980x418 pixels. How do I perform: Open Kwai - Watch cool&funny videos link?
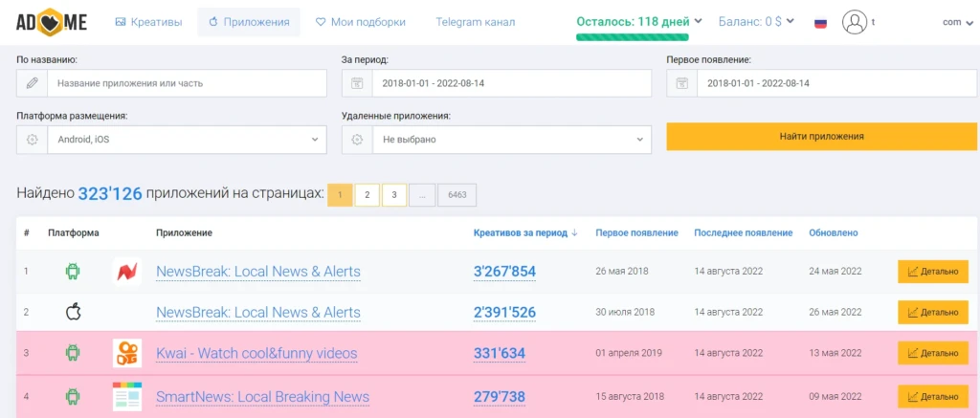[256, 354]
